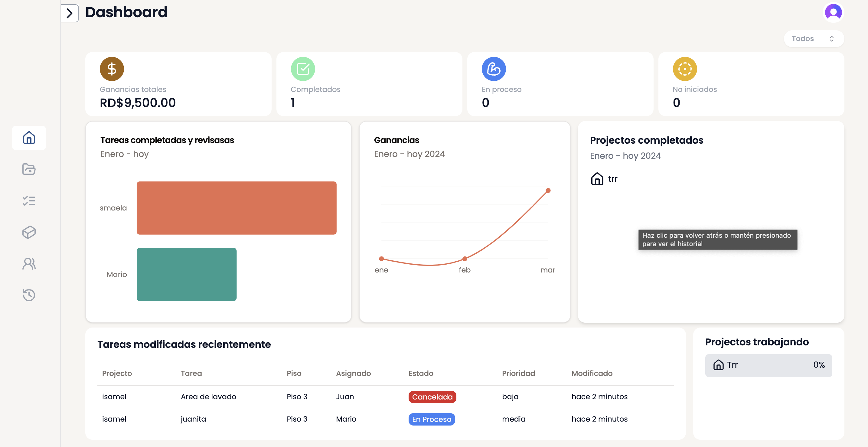Click the Cancelada status badge
This screenshot has width=868, height=447.
tap(432, 397)
